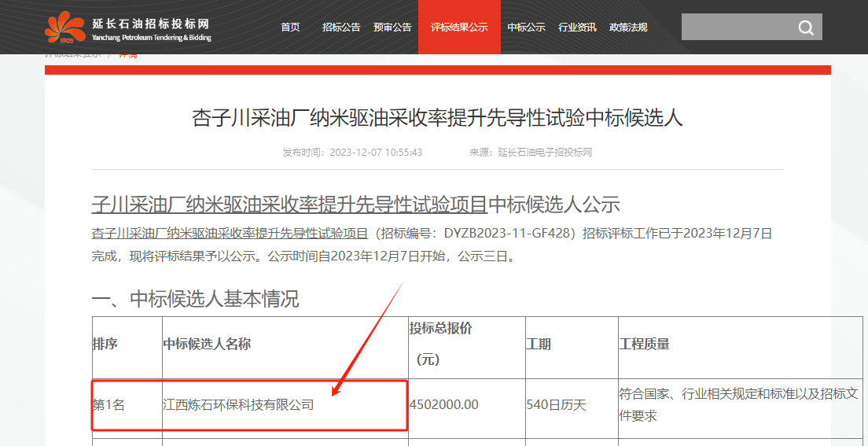Open the 行业资讯 menu item
868x446 pixels.
point(577,28)
